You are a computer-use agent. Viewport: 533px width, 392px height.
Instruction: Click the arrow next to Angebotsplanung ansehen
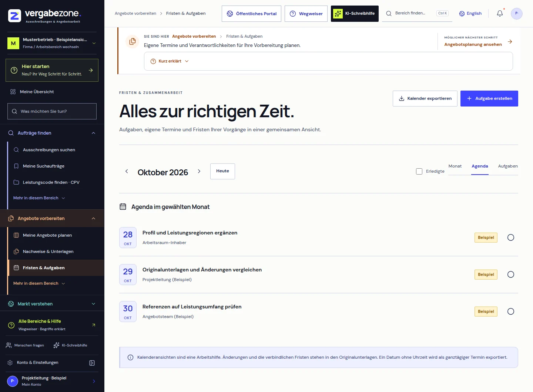510,42
